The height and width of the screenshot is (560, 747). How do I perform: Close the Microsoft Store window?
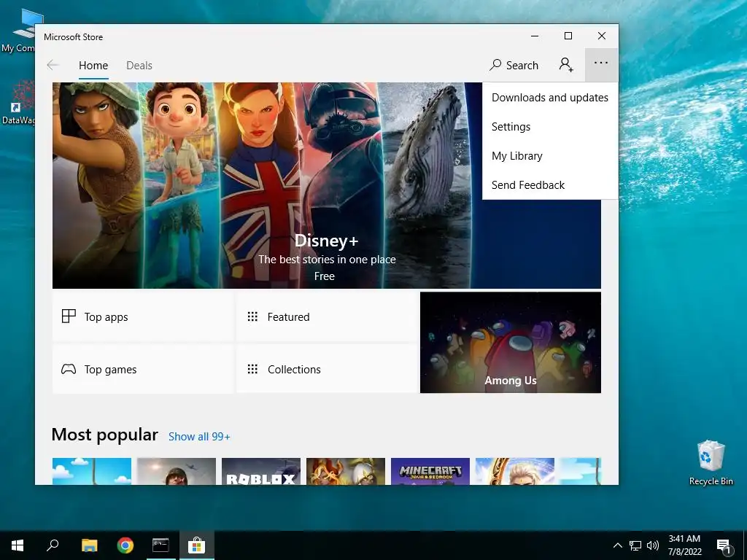point(602,36)
